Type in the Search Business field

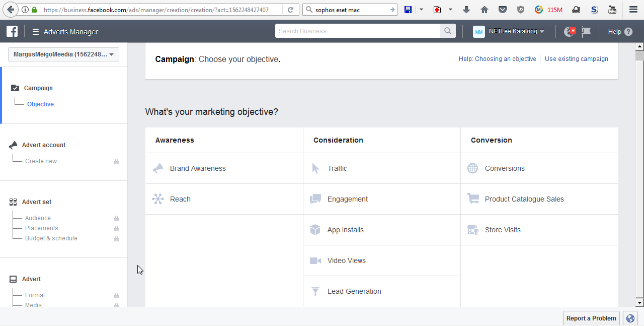[x=357, y=31]
